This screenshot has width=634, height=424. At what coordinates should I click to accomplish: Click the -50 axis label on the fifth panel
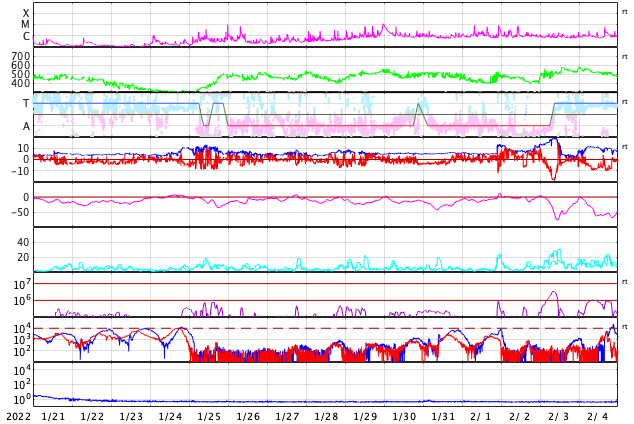19,212
